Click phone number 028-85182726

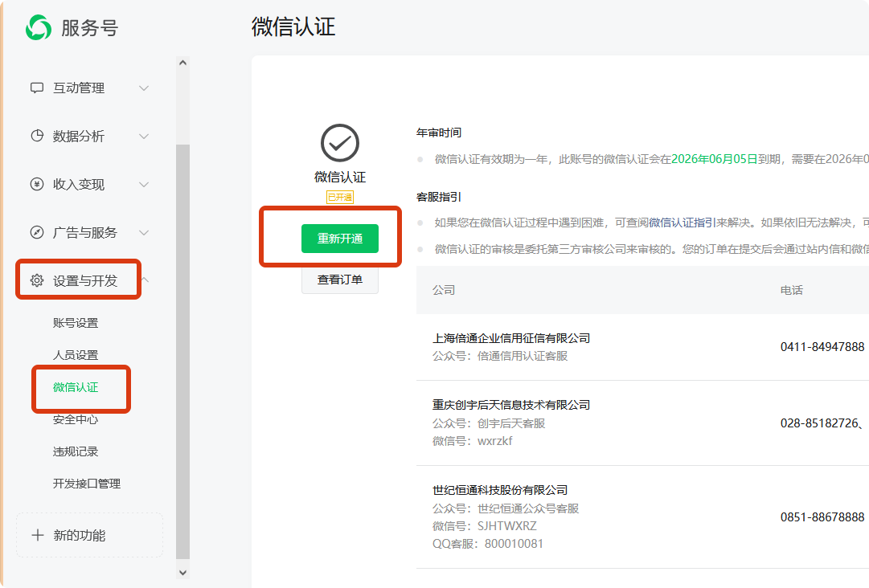820,423
